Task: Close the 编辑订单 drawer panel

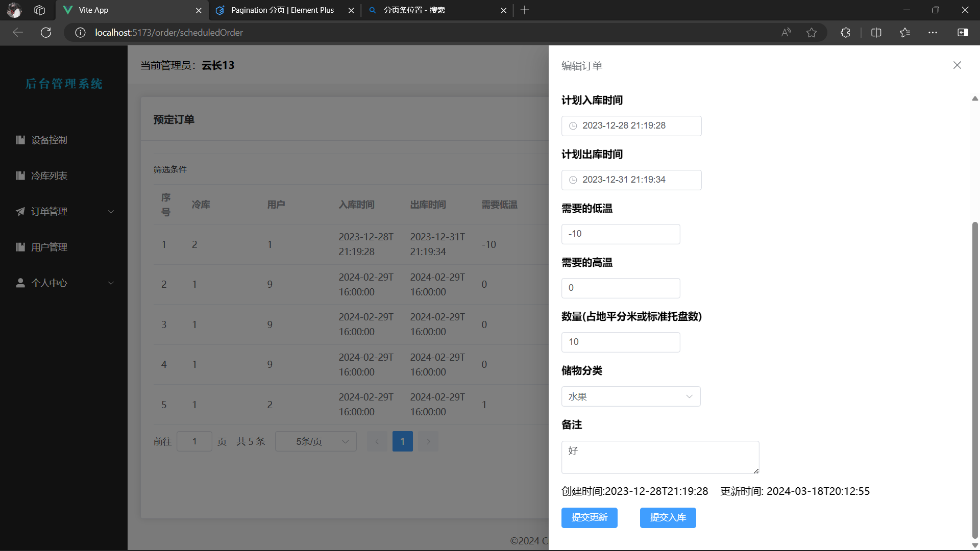Action: (957, 65)
